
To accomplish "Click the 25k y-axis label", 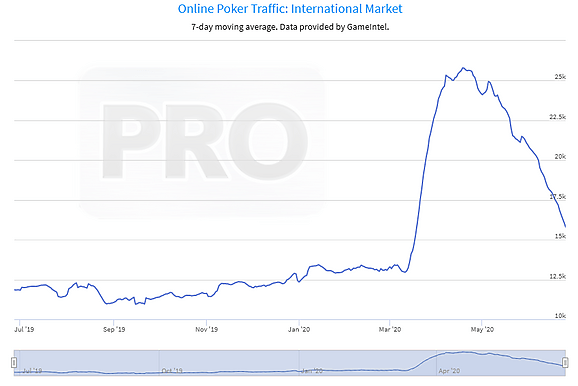I will pos(560,77).
